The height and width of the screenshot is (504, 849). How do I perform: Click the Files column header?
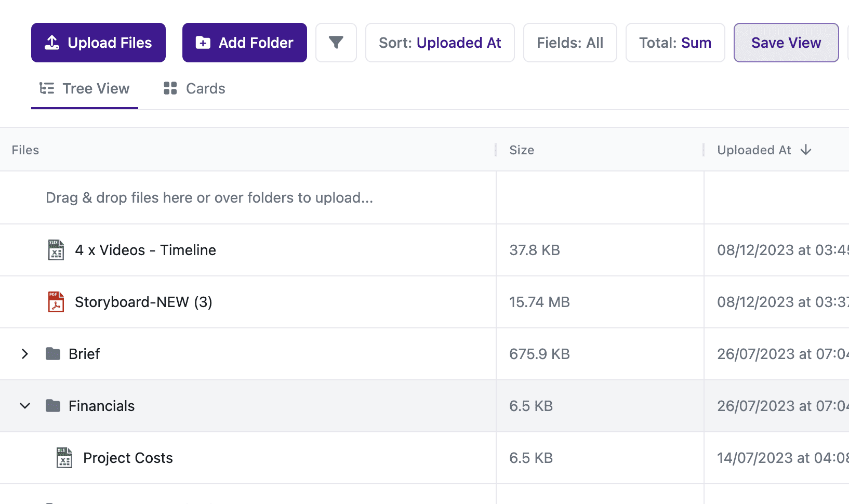tap(25, 150)
